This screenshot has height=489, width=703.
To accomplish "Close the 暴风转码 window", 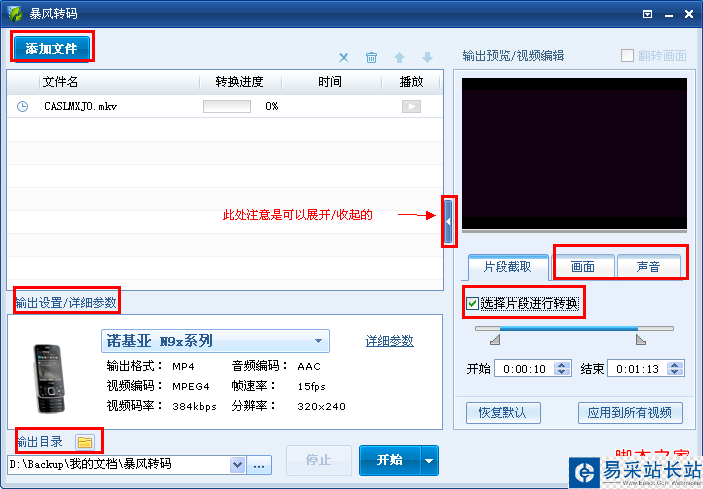I will pos(689,14).
